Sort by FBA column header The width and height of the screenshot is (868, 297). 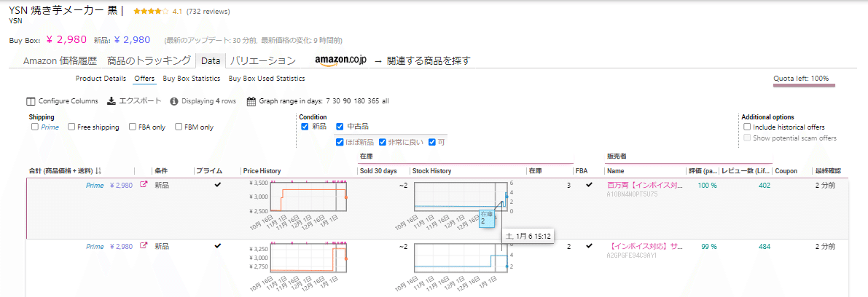tap(582, 171)
